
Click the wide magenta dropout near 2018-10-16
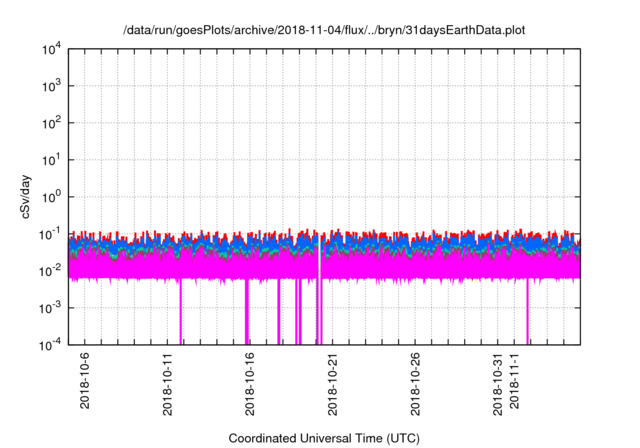click(247, 312)
